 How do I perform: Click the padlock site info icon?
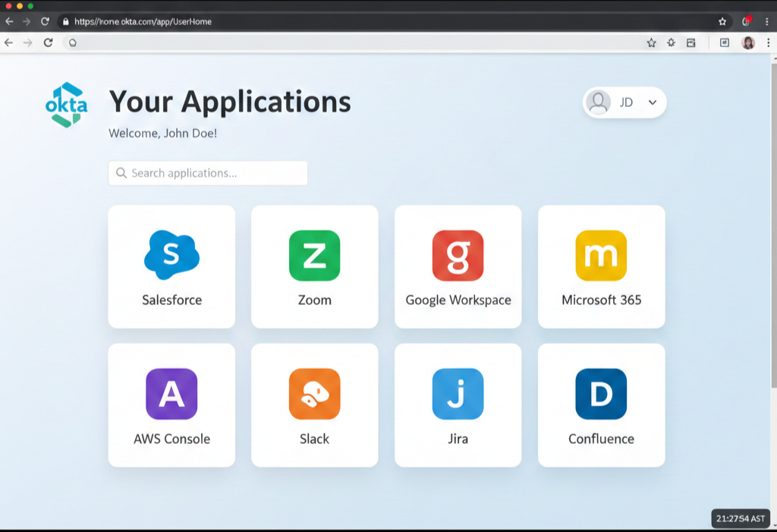coord(66,21)
